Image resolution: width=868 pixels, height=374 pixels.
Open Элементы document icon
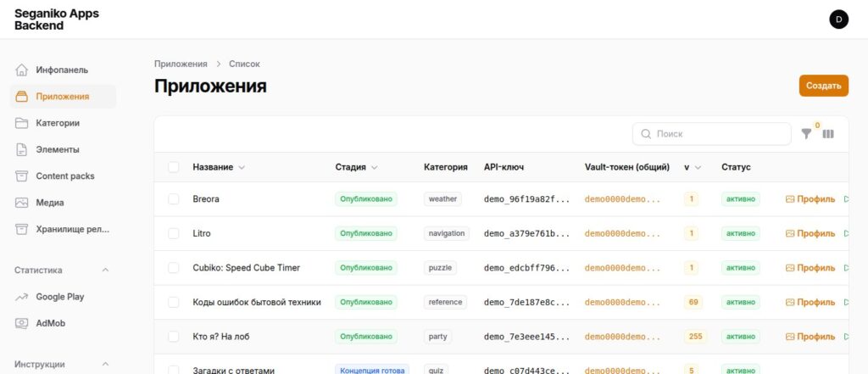coord(21,149)
